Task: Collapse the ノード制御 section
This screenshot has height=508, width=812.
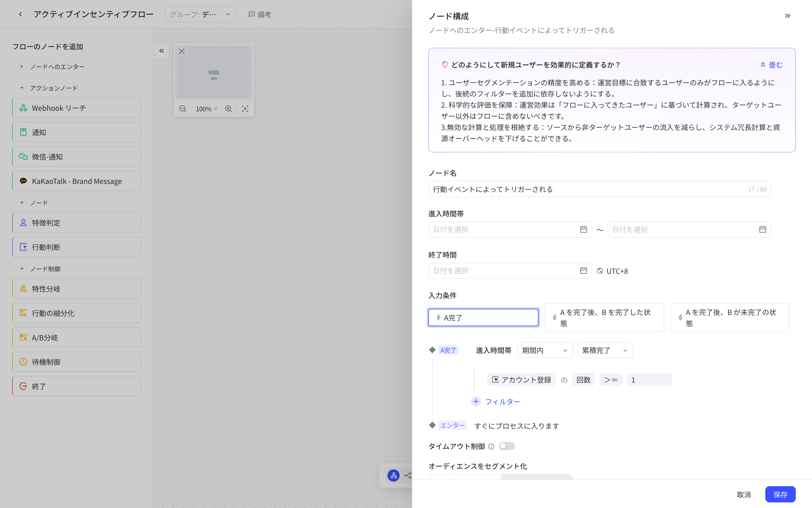Action: [x=22, y=269]
